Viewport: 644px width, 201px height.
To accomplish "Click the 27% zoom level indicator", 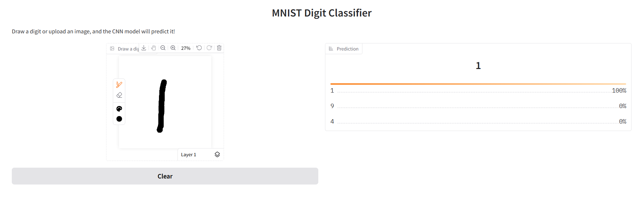I will [x=186, y=48].
